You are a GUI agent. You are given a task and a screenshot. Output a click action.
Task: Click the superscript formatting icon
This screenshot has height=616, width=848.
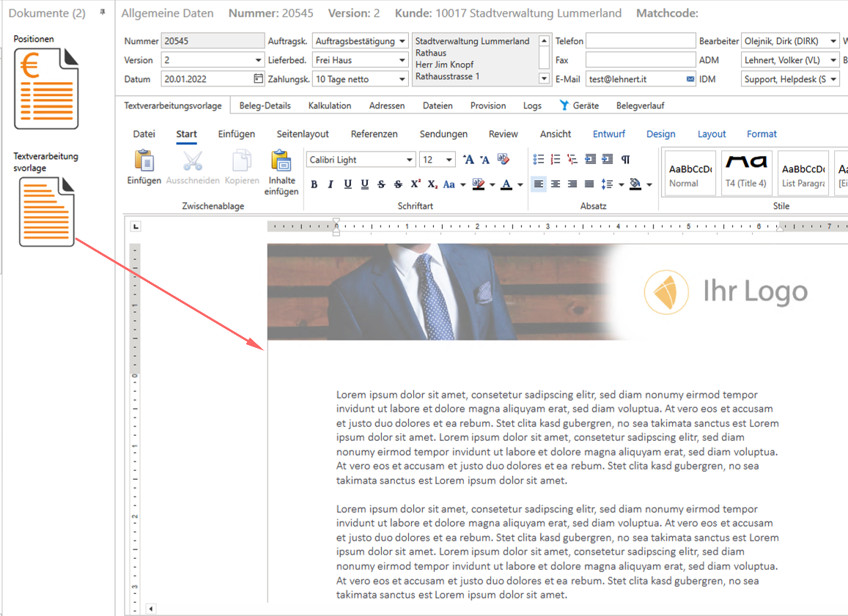point(416,185)
